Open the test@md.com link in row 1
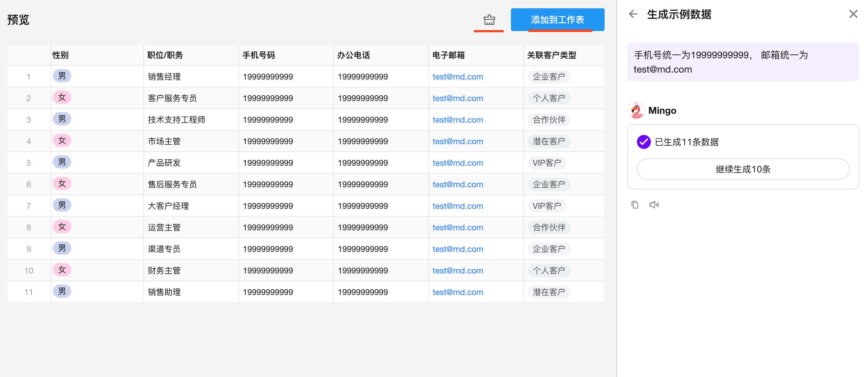Image resolution: width=868 pixels, height=377 pixels. tap(458, 77)
